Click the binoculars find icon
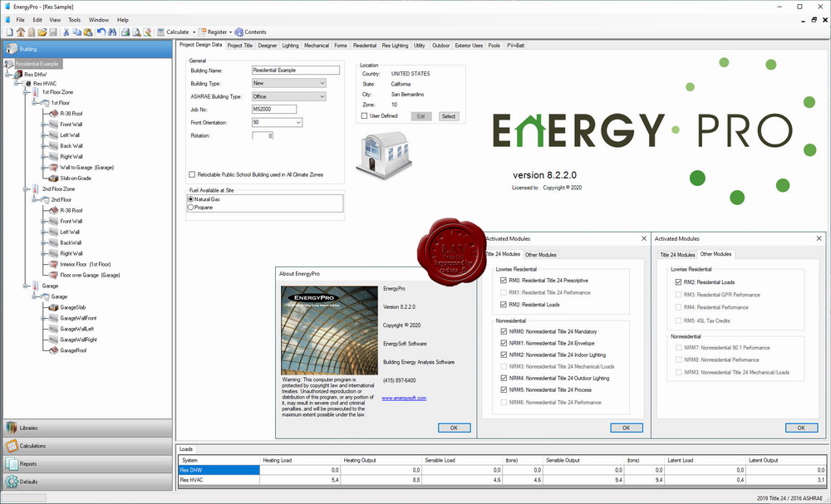Image resolution: width=831 pixels, height=504 pixels. tap(112, 32)
